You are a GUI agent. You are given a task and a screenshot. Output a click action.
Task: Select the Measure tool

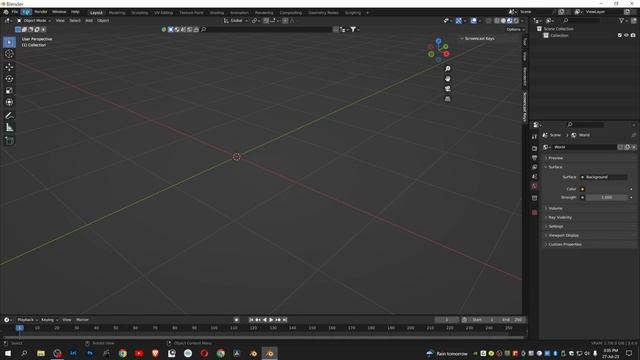[9, 127]
